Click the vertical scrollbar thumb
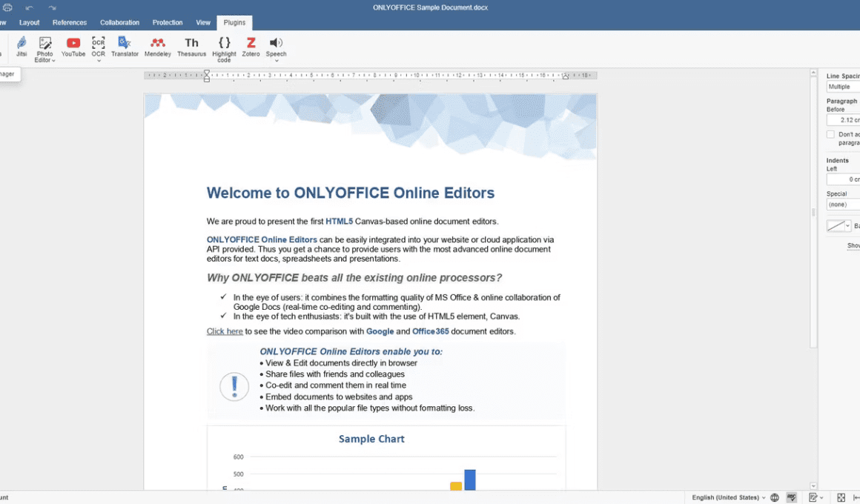 (x=813, y=212)
